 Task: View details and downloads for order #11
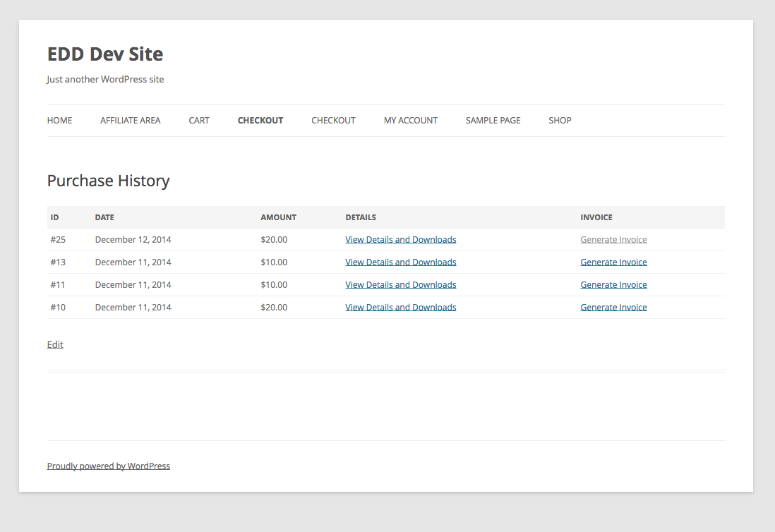(x=400, y=285)
